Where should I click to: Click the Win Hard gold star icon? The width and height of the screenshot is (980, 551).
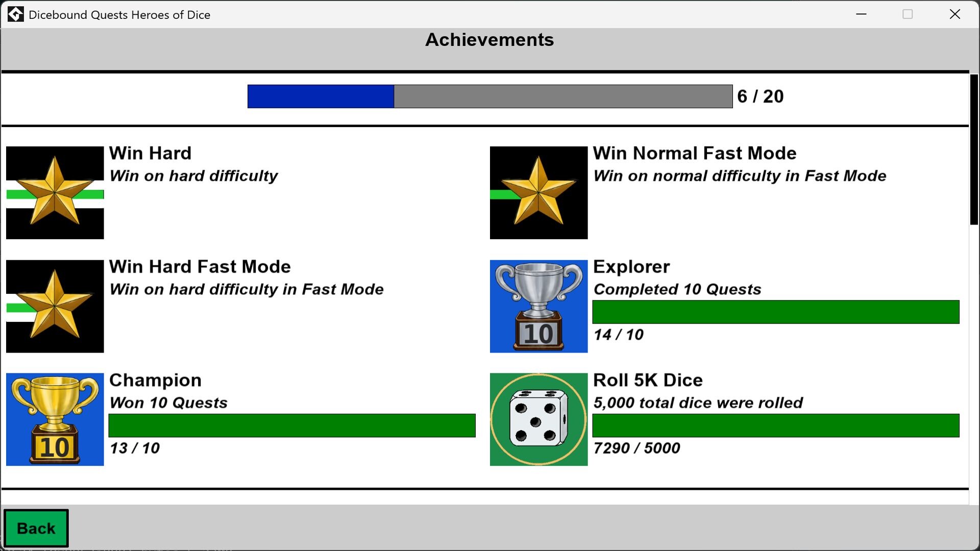click(55, 193)
